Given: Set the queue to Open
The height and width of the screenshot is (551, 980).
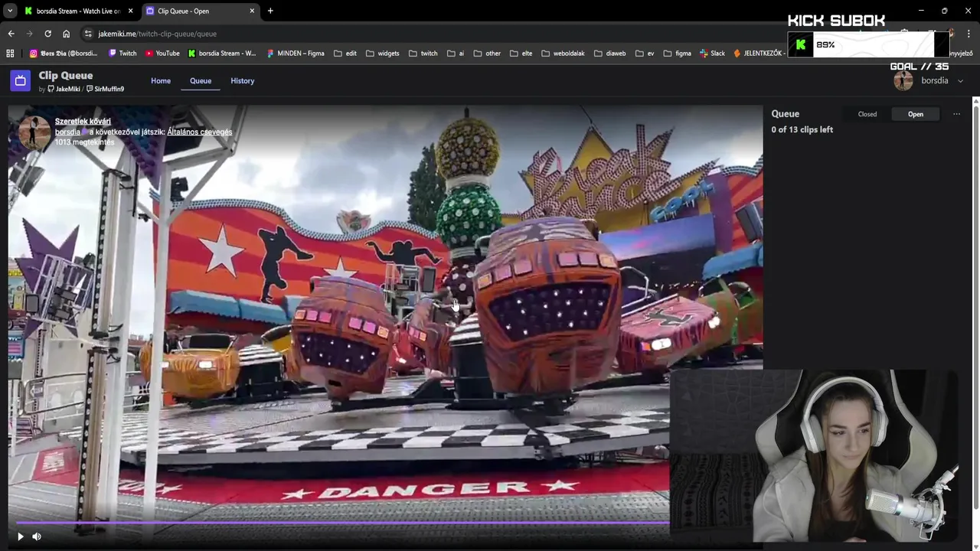Looking at the screenshot, I should [x=916, y=114].
